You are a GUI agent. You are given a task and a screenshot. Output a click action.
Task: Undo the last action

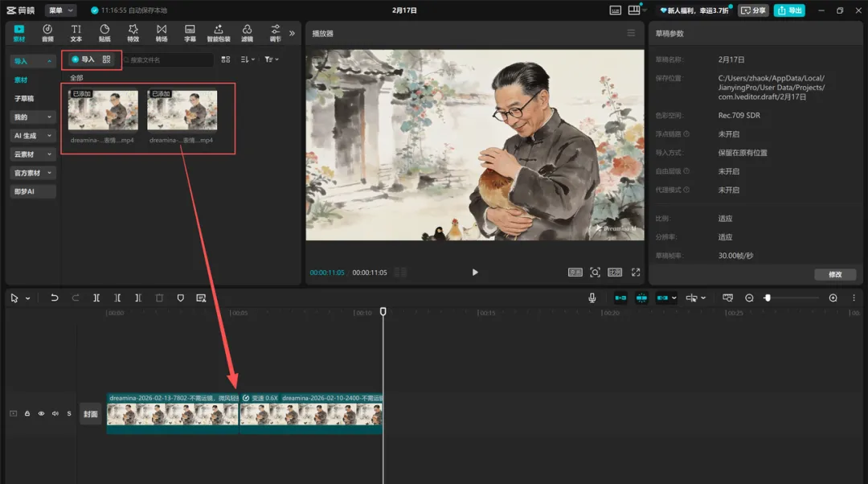click(55, 298)
